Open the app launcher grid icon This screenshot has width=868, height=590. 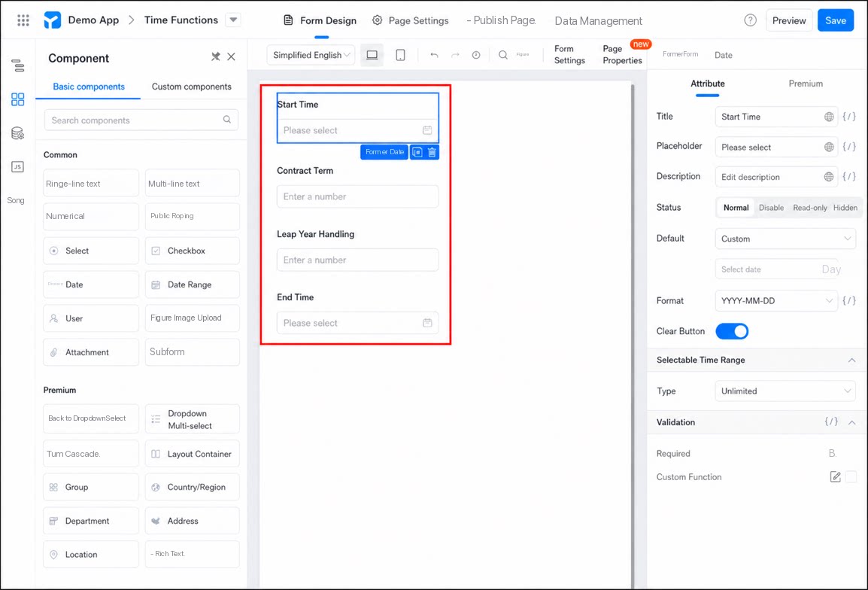[23, 20]
